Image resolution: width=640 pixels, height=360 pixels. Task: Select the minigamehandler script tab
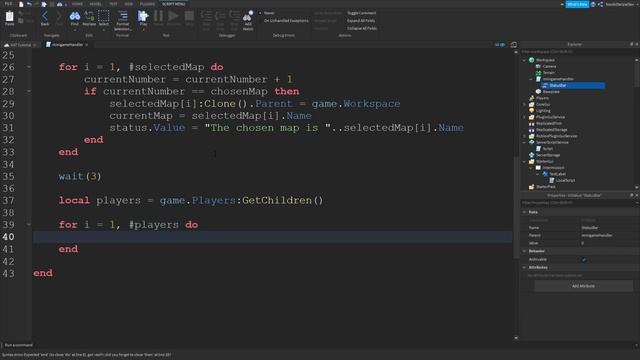(67, 44)
